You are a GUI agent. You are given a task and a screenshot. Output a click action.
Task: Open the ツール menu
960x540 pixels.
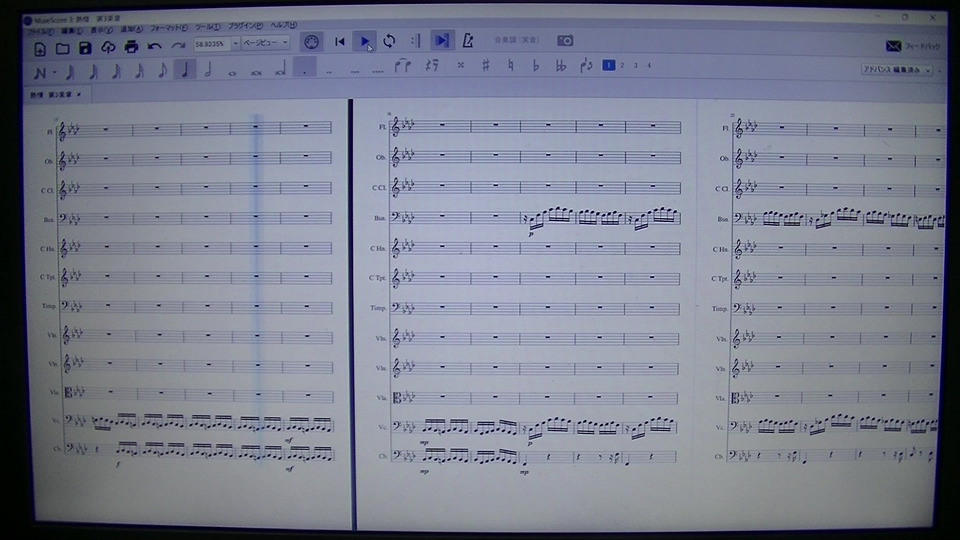click(208, 27)
